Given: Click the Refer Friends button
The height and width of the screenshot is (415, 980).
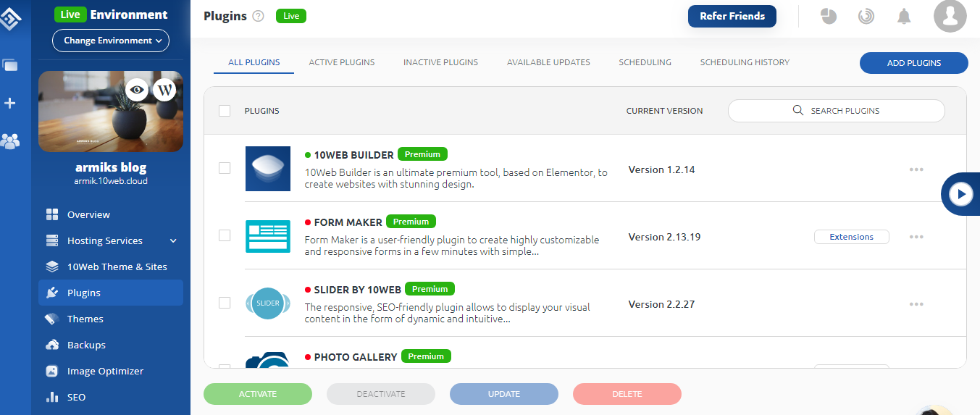Looking at the screenshot, I should pos(732,16).
